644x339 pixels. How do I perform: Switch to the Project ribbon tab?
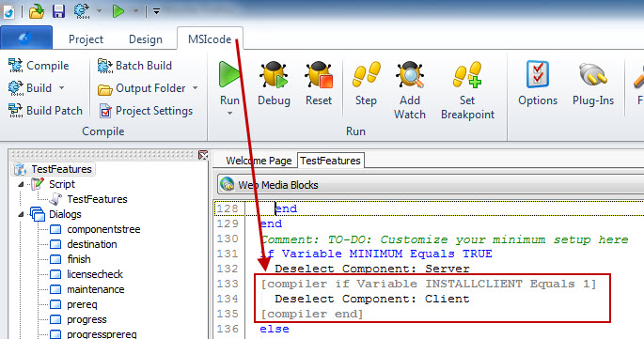86,39
